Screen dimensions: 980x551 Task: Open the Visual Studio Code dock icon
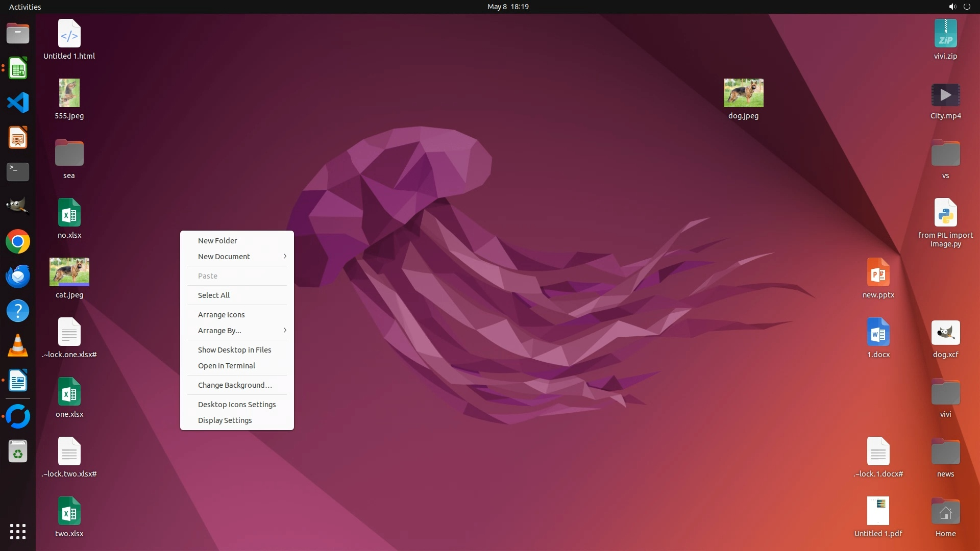pyautogui.click(x=18, y=103)
